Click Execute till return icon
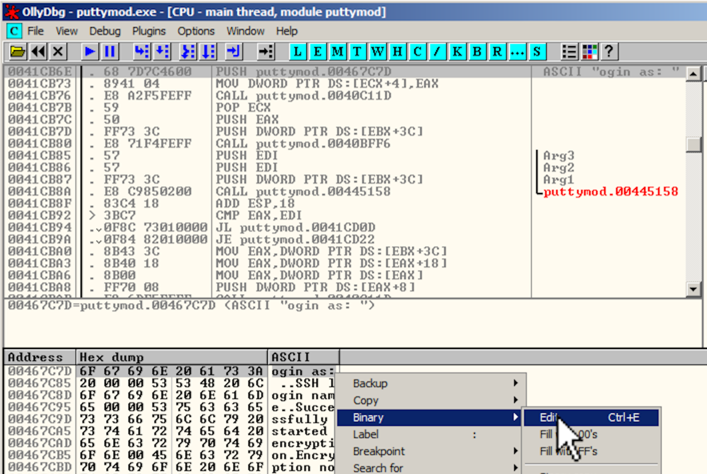The width and height of the screenshot is (707, 474). [234, 51]
